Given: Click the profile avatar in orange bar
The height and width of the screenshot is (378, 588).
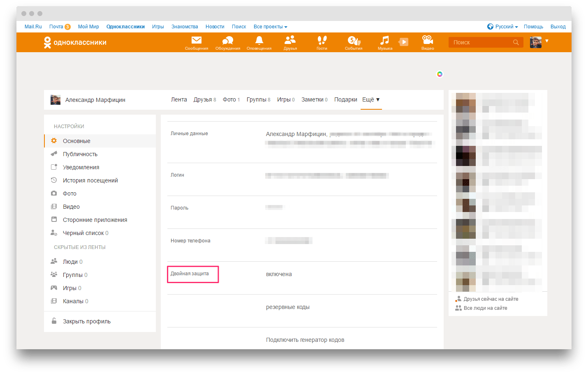Looking at the screenshot, I should pyautogui.click(x=536, y=42).
